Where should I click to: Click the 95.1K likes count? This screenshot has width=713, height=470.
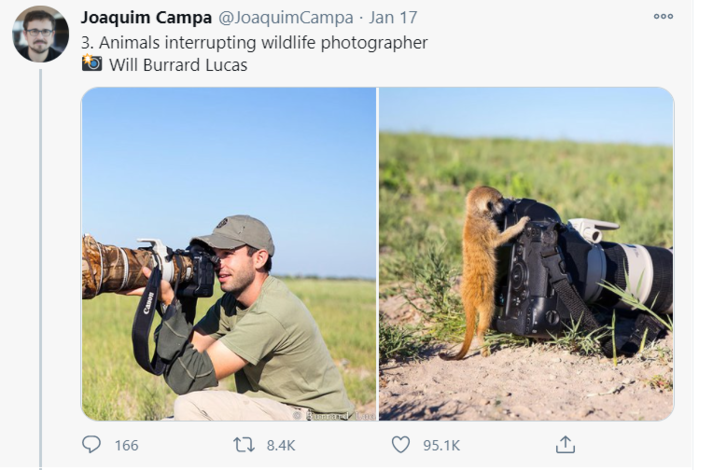(x=441, y=445)
